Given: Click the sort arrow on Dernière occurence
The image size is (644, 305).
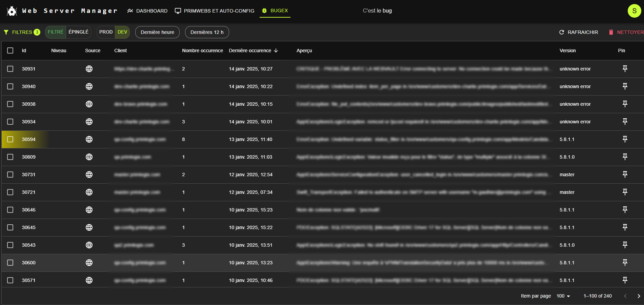Looking at the screenshot, I should pyautogui.click(x=276, y=50).
